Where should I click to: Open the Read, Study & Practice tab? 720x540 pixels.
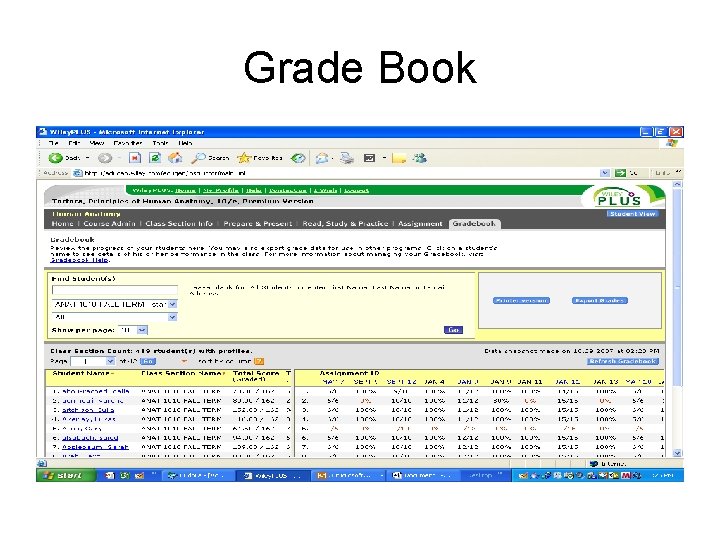[x=345, y=224]
